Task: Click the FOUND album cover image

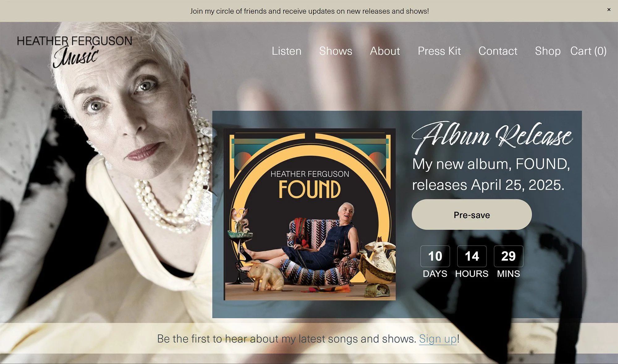Action: (x=310, y=214)
